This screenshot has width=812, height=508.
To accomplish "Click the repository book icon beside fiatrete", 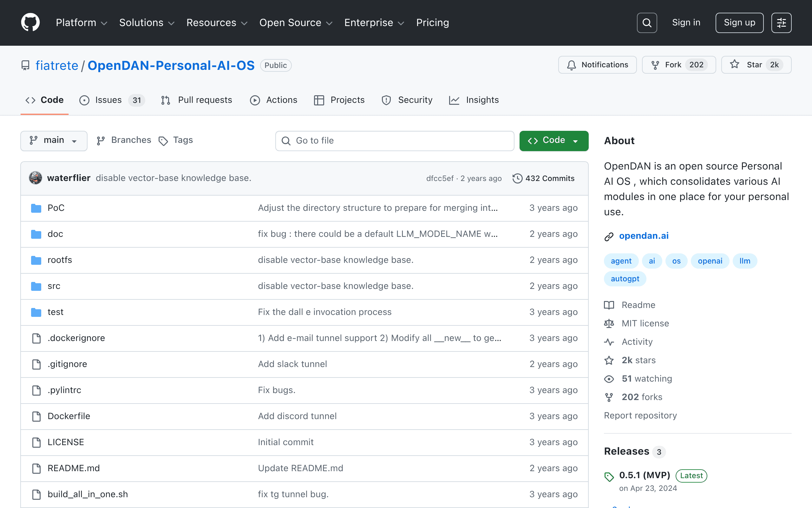I will (25, 65).
